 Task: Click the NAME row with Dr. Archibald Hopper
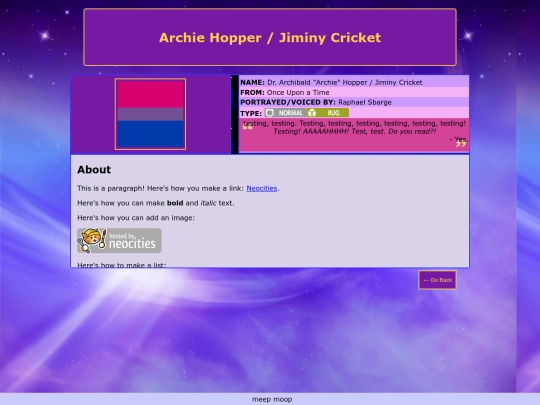point(354,82)
